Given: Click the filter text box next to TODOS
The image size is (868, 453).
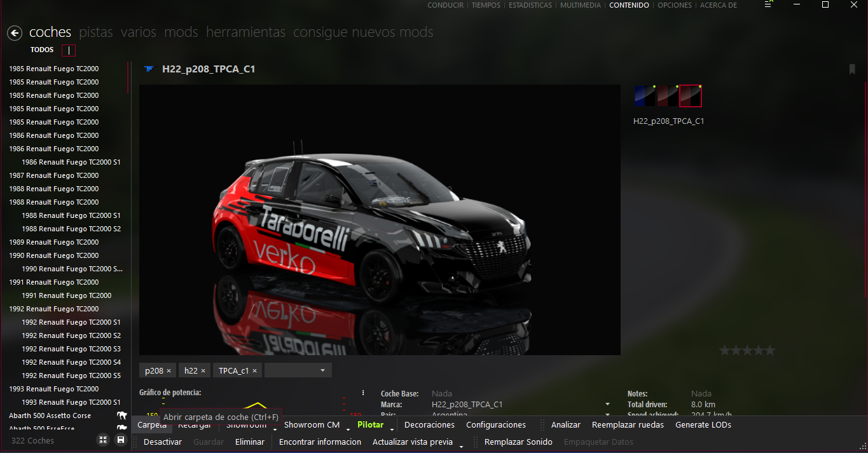Looking at the screenshot, I should [x=69, y=50].
